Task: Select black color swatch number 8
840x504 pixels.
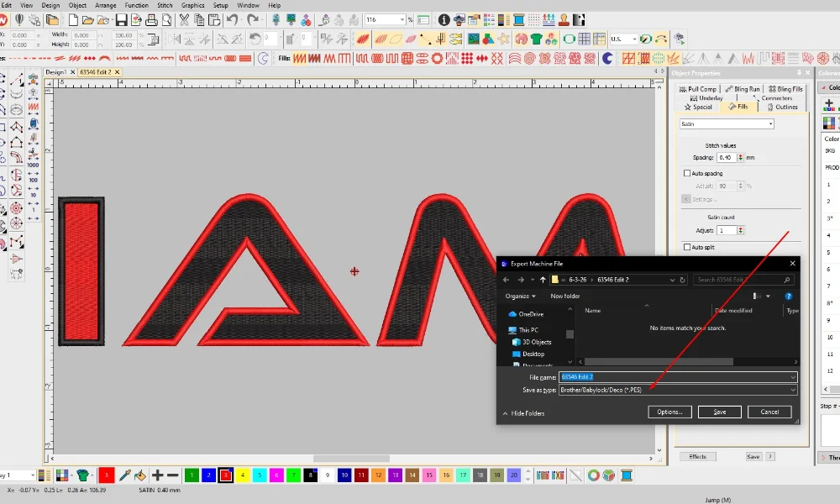Action: point(311,475)
